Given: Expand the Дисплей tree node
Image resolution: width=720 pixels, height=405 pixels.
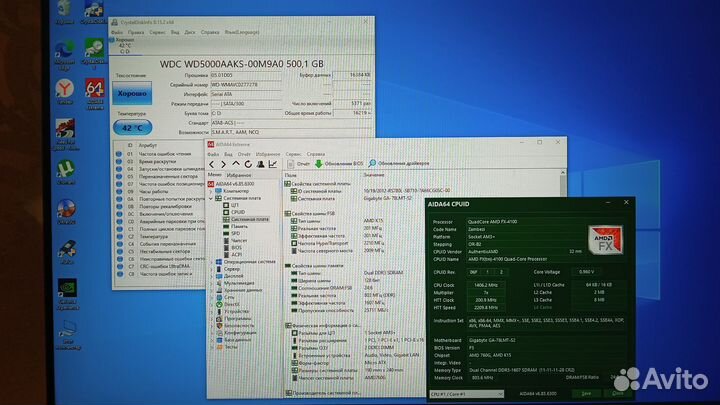Looking at the screenshot, I should pyautogui.click(x=211, y=276).
